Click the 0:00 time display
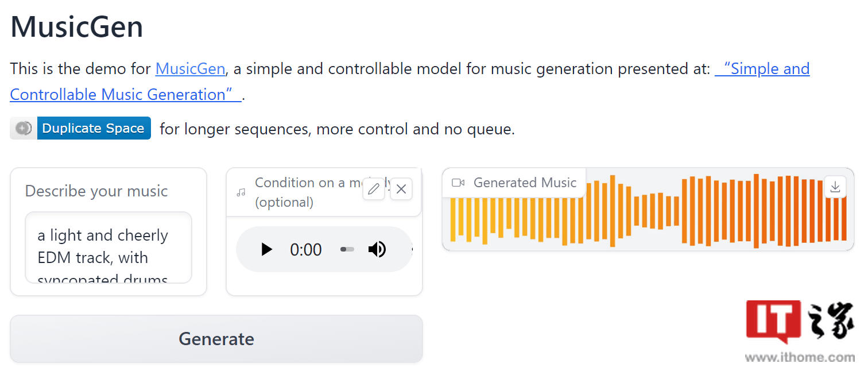Viewport: 868px width, 375px height. (306, 249)
